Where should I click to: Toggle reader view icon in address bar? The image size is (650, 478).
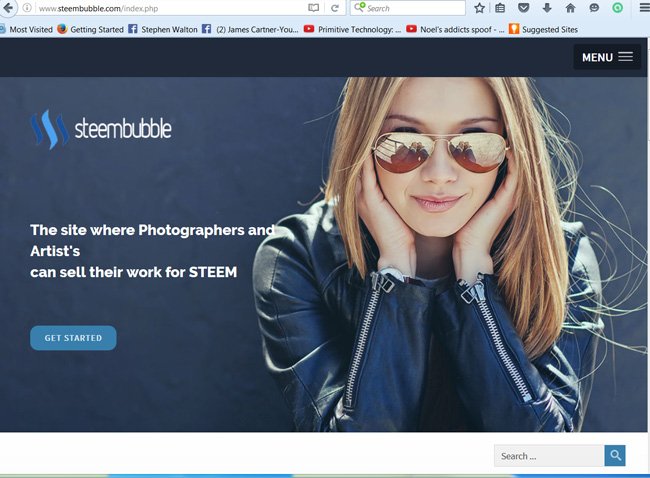click(313, 8)
